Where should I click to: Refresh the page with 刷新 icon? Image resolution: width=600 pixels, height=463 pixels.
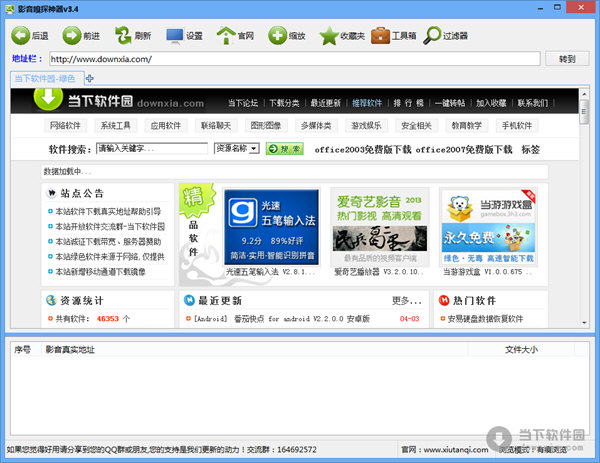(123, 36)
